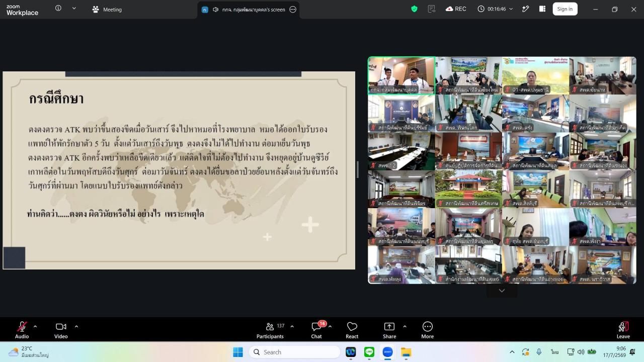Click the speaker icon in shared screen tab
The width and height of the screenshot is (644, 362).
pyautogui.click(x=215, y=9)
